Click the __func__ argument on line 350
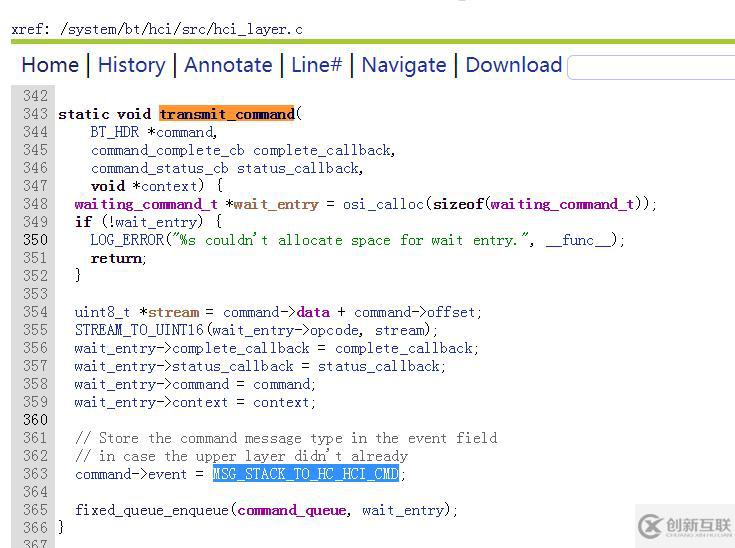The height and width of the screenshot is (548, 735). click(x=578, y=240)
